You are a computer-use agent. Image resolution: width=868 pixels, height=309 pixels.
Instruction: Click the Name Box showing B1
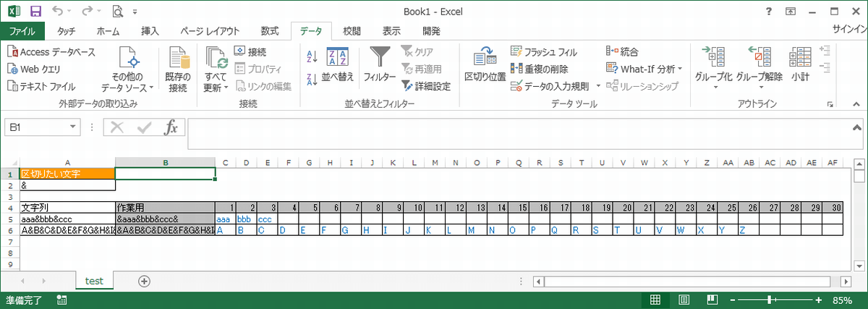click(x=36, y=127)
